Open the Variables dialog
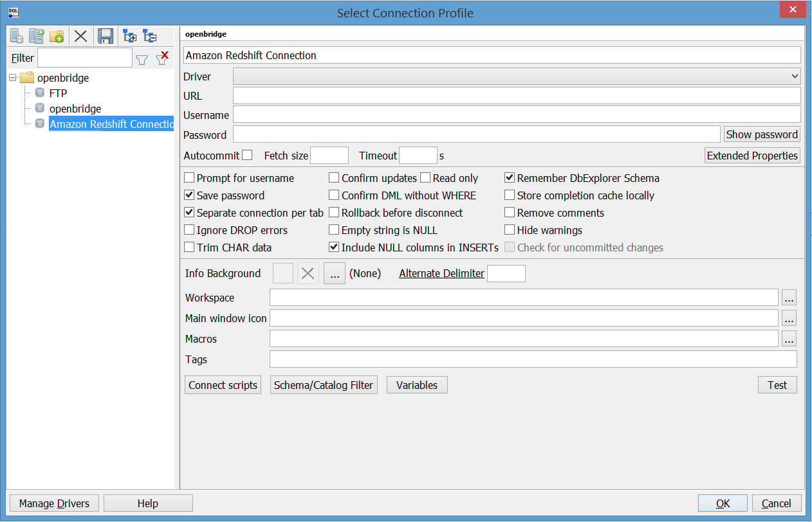The image size is (812, 522). 417,385
